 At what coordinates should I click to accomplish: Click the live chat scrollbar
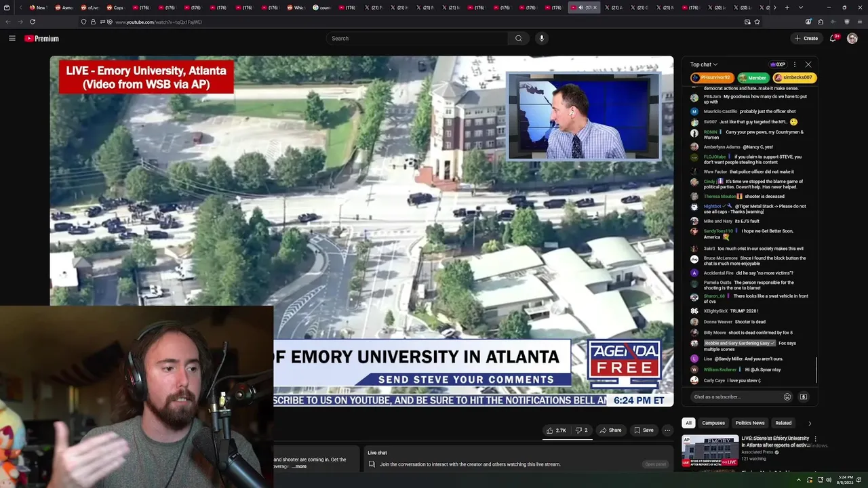click(x=816, y=370)
